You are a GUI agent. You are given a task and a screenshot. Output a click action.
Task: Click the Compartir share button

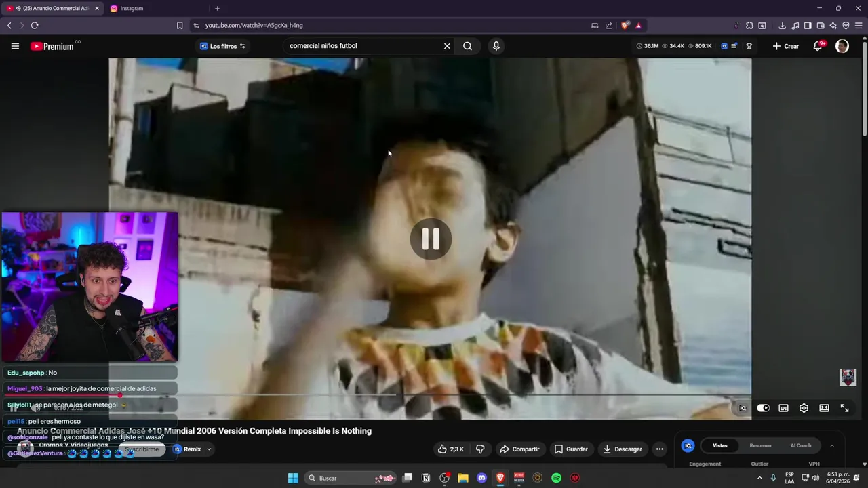(x=519, y=449)
